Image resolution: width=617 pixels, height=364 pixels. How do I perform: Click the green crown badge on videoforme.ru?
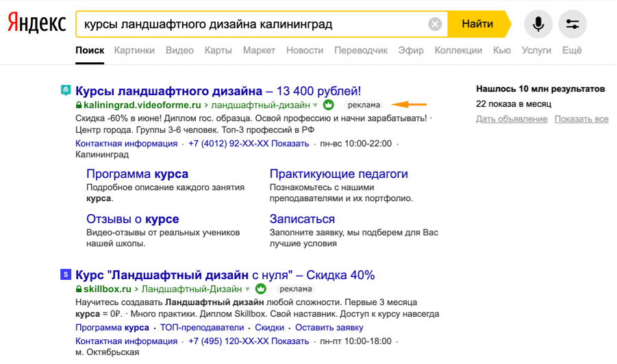[x=329, y=105]
